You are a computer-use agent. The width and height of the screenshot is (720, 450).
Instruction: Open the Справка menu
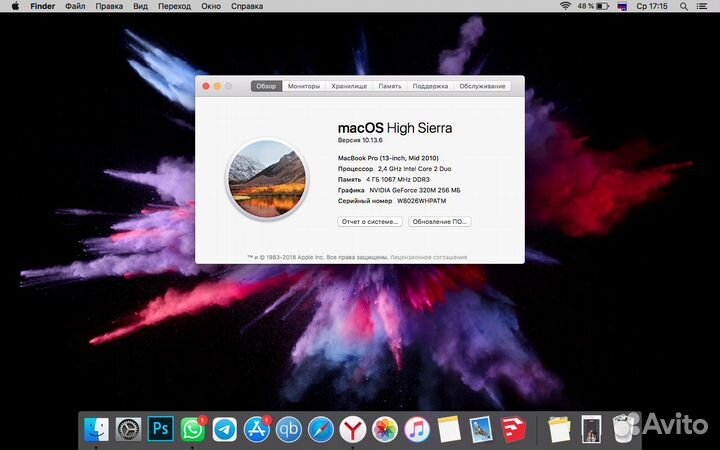click(247, 6)
